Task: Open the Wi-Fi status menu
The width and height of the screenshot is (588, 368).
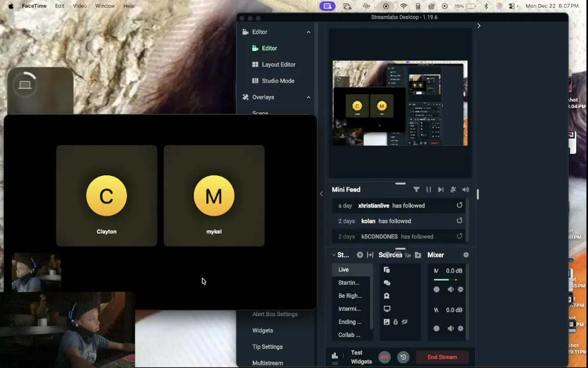Action: coord(404,6)
